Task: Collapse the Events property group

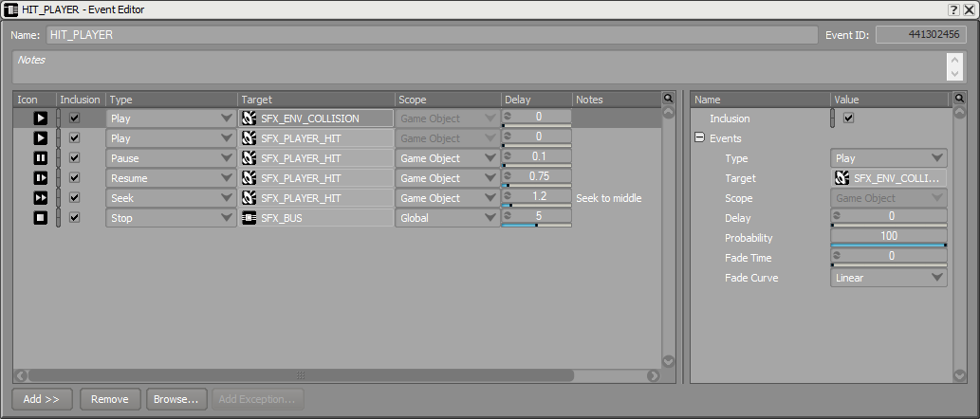Action: [x=699, y=138]
